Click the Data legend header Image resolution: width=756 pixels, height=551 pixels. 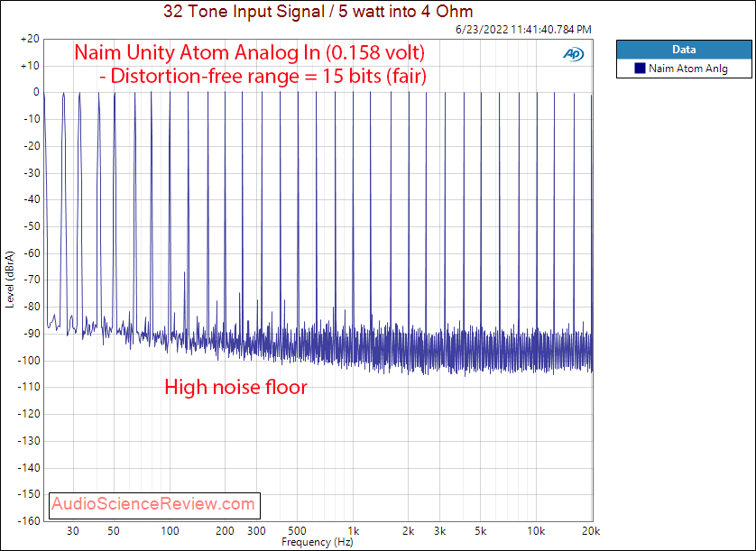coord(684,50)
